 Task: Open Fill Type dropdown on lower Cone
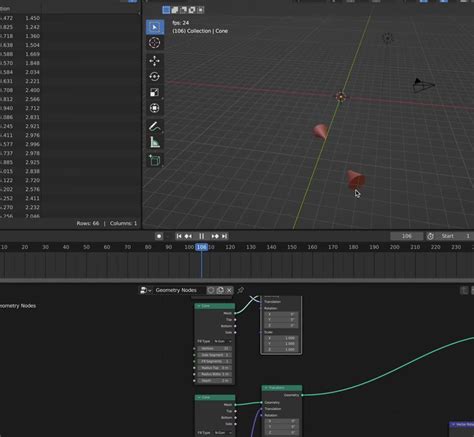tap(223, 433)
